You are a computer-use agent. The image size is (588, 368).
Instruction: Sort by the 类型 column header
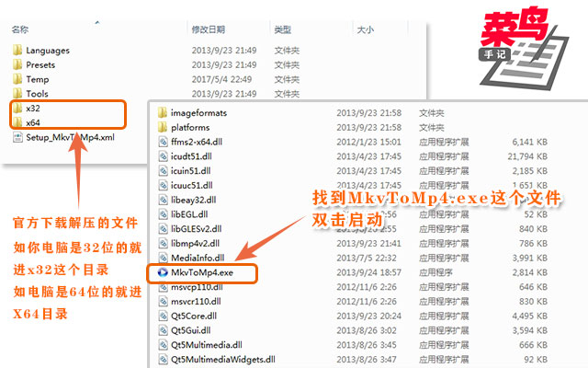point(283,29)
